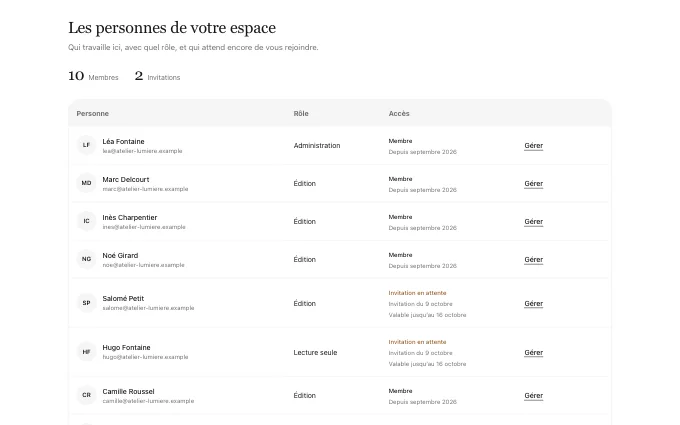Open Gérer for Hugo Fontaine
The height and width of the screenshot is (425, 680).
[533, 353]
